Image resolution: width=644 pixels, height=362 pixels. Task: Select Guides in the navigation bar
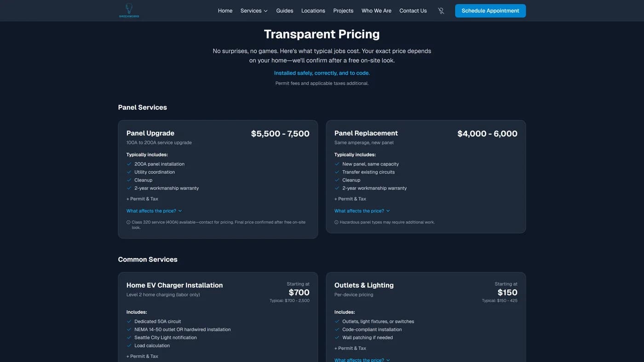click(x=284, y=11)
